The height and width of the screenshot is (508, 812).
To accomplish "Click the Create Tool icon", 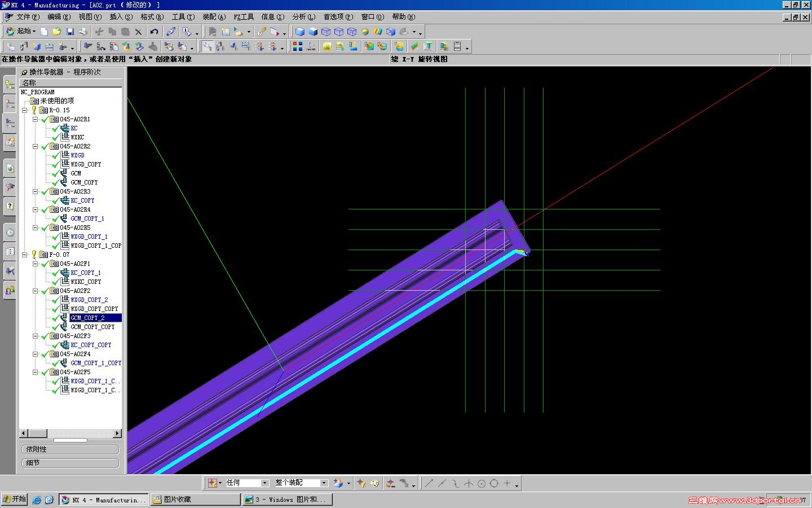I will pos(24,46).
